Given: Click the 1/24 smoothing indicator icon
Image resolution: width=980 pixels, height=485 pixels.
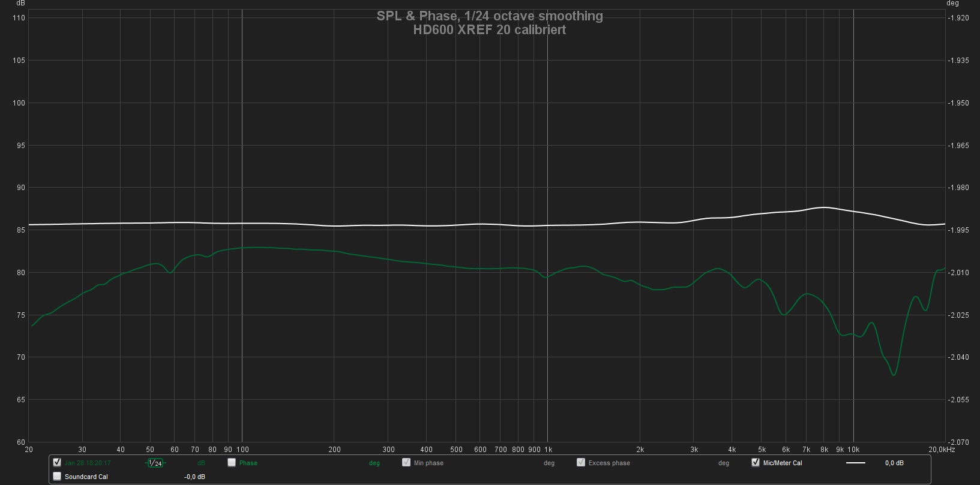Looking at the screenshot, I should coord(155,463).
